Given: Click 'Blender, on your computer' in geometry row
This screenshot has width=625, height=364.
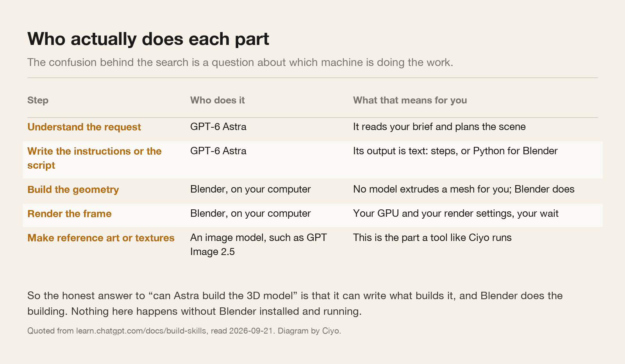Looking at the screenshot, I should pyautogui.click(x=250, y=189).
